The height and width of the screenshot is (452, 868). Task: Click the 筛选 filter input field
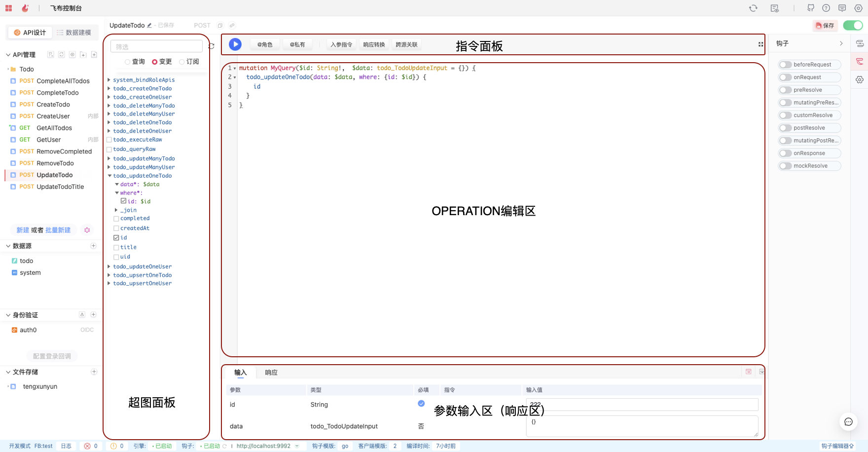(156, 47)
